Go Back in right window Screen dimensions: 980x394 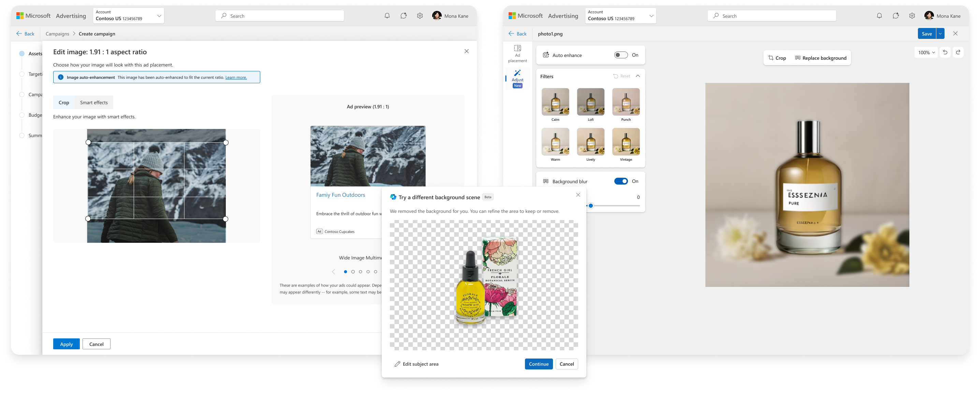click(517, 34)
